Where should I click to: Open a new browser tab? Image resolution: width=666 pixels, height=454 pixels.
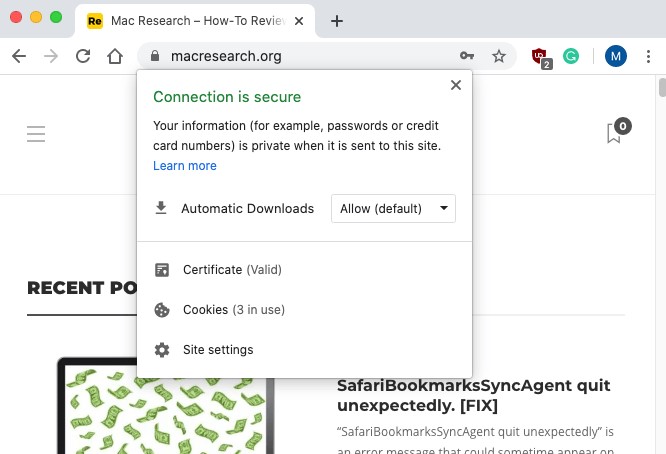click(x=337, y=20)
